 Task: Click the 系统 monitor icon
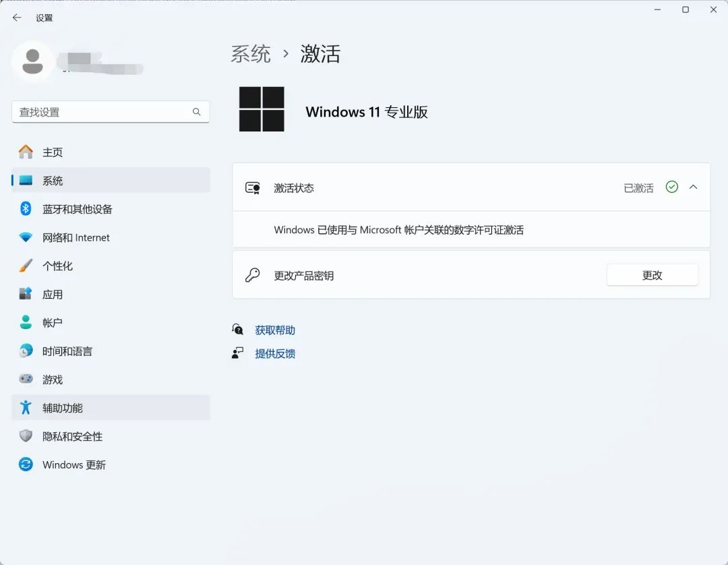click(x=26, y=181)
